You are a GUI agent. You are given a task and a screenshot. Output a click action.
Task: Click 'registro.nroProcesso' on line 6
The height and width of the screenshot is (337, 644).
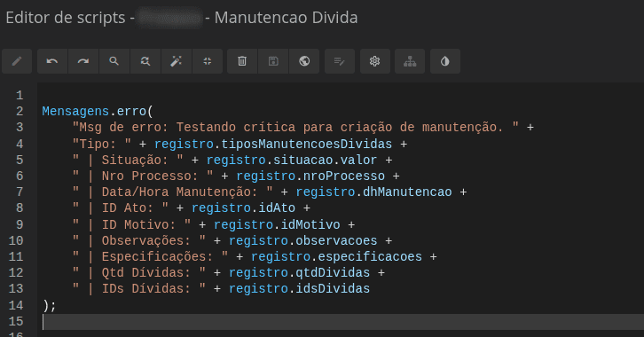pyautogui.click(x=310, y=176)
